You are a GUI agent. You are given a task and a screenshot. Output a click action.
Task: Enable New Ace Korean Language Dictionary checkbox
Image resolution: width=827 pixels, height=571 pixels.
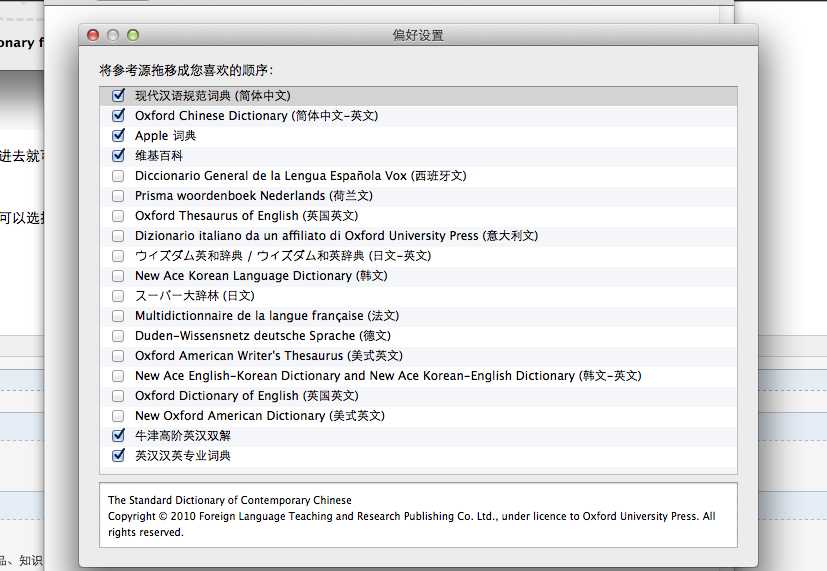click(x=118, y=276)
